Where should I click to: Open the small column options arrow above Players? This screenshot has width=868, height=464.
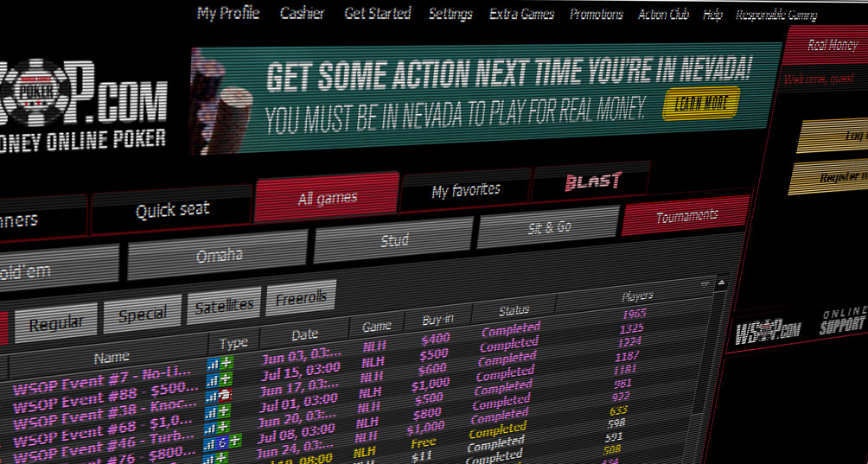point(705,285)
